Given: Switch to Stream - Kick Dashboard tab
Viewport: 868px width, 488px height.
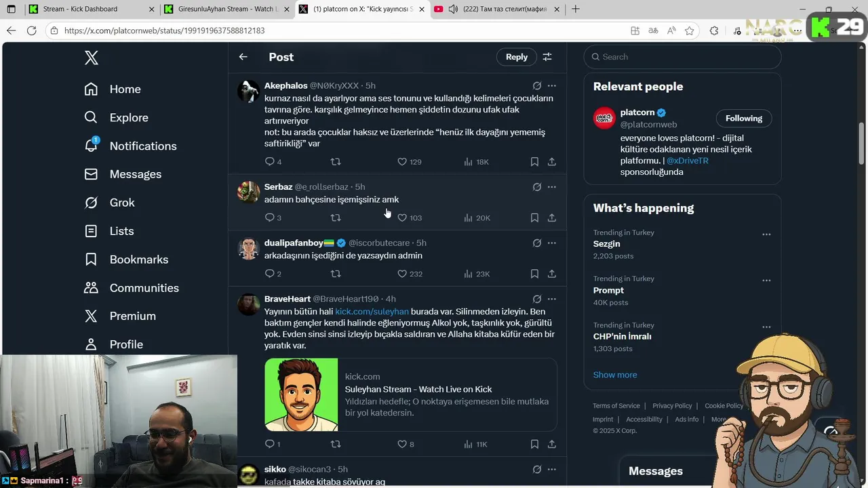Looking at the screenshot, I should (x=90, y=9).
